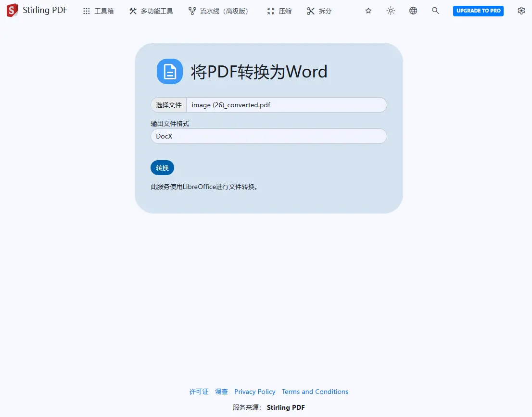Open the settings gear icon

521,10
